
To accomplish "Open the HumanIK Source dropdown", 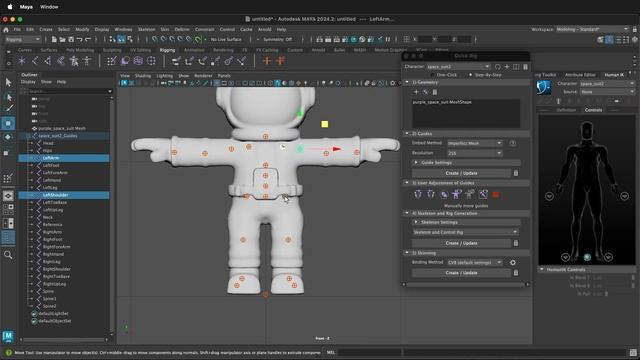I will 607,92.
